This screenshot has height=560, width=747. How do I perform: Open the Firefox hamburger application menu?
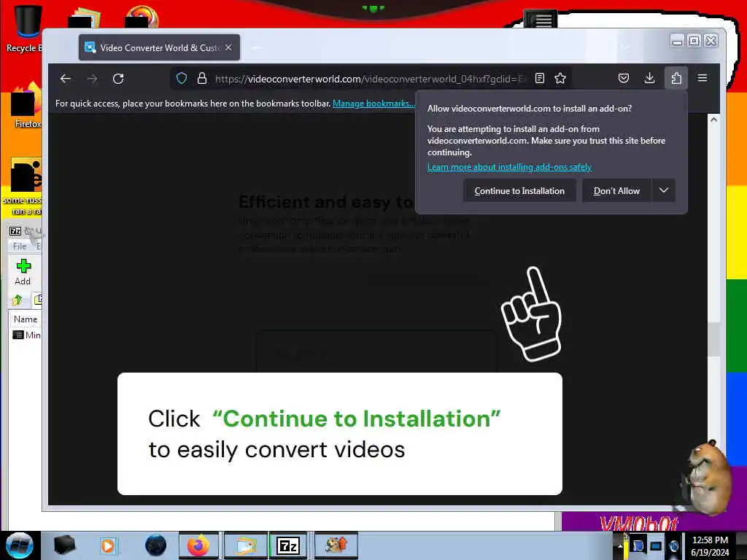703,78
